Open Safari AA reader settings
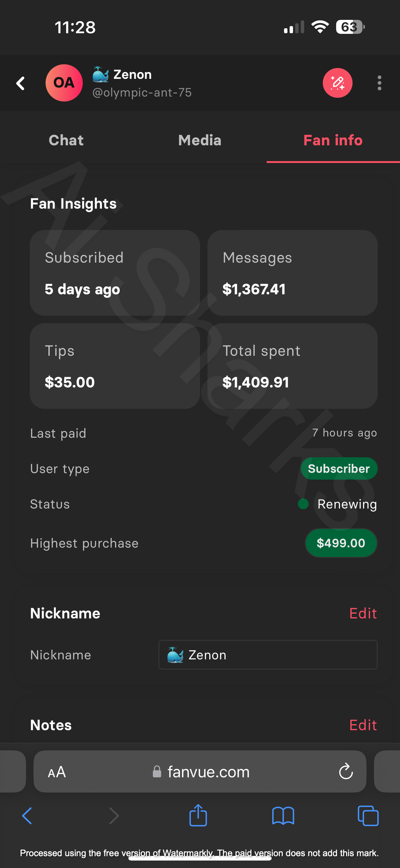The width and height of the screenshot is (400, 868). pyautogui.click(x=57, y=772)
